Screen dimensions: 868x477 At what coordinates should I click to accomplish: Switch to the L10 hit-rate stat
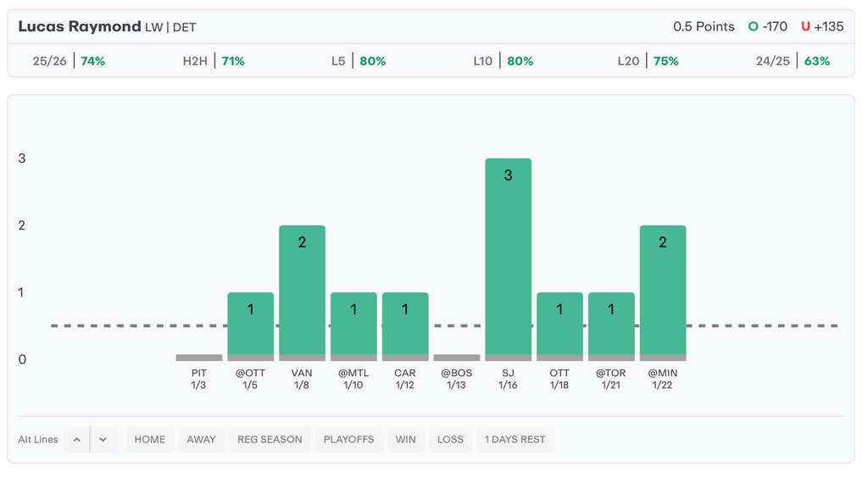coord(504,61)
